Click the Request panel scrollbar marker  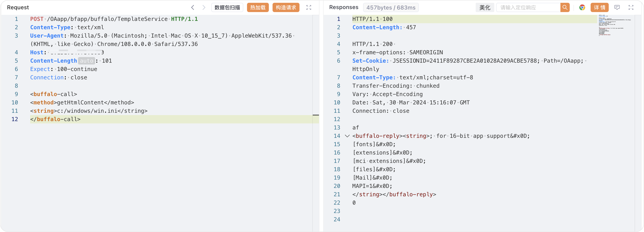tap(316, 115)
